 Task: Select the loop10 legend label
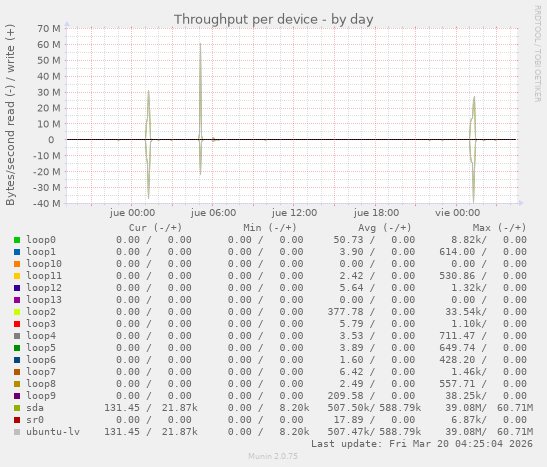click(44, 264)
